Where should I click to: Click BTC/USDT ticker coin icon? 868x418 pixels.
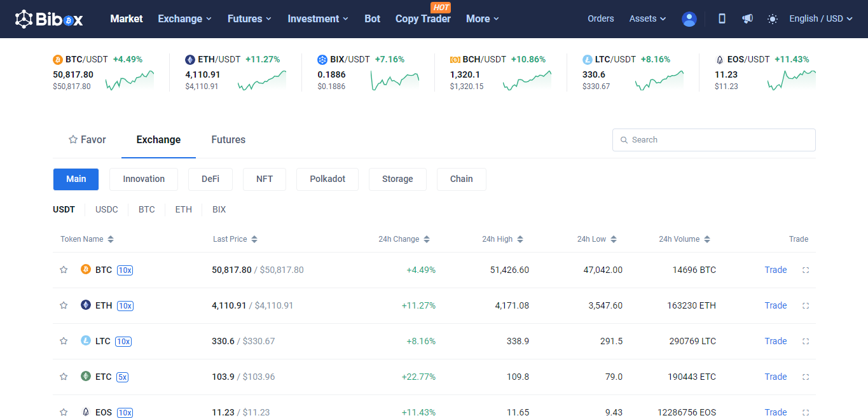58,60
